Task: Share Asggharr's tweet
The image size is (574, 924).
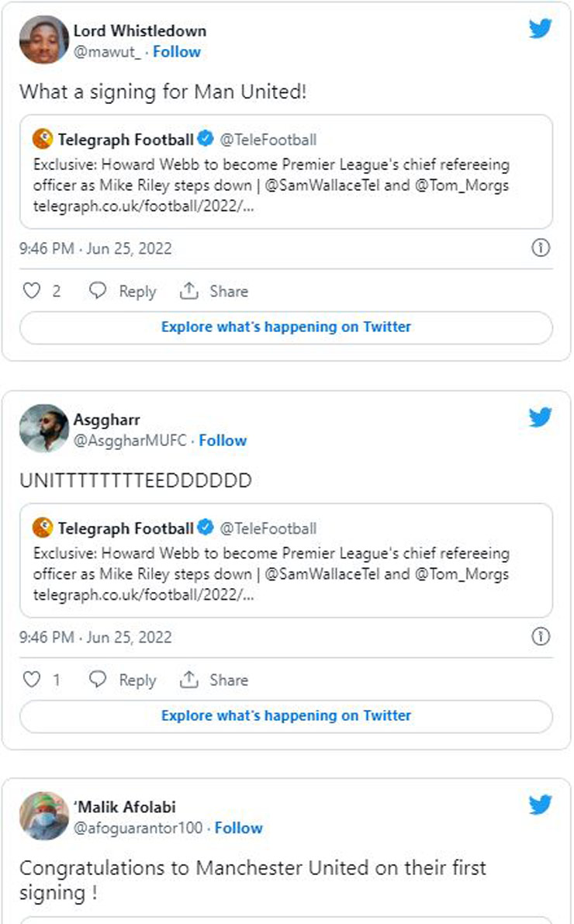Action: (x=214, y=680)
